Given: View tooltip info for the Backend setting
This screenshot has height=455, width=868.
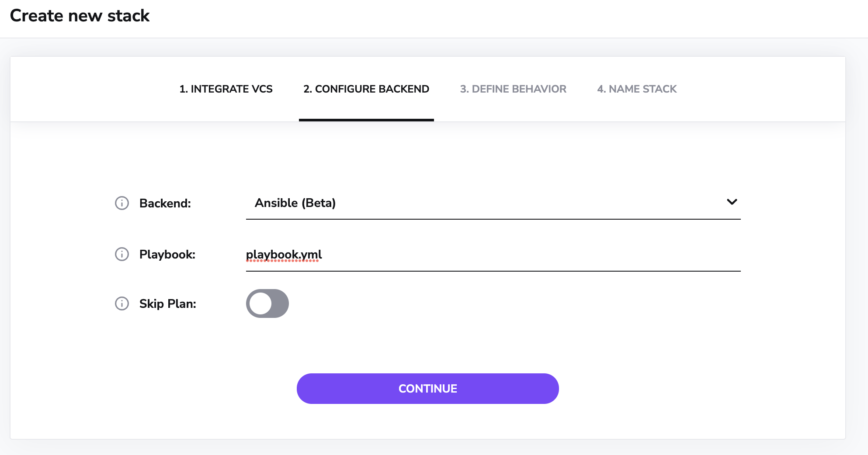Looking at the screenshot, I should pos(122,203).
